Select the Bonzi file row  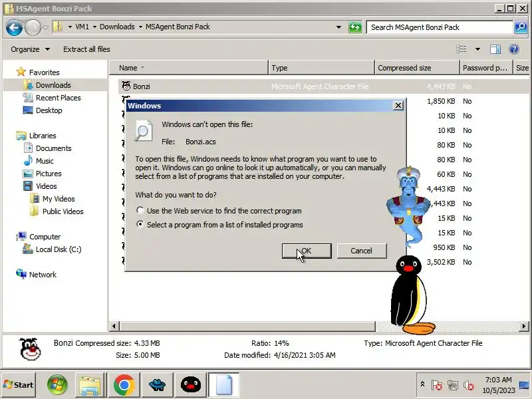pos(324,86)
